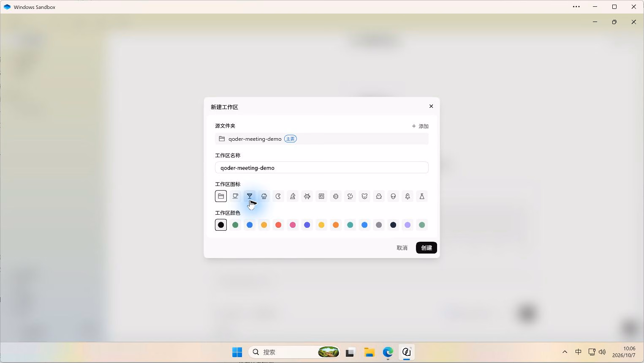The image size is (644, 363).
Task: Select the gray workspace color
Action: pos(379,225)
